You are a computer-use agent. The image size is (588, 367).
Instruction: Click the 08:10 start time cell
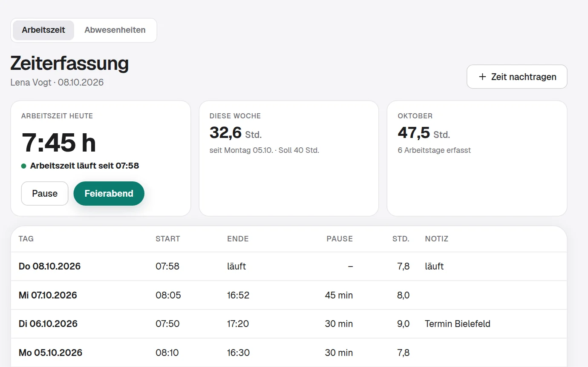click(167, 353)
